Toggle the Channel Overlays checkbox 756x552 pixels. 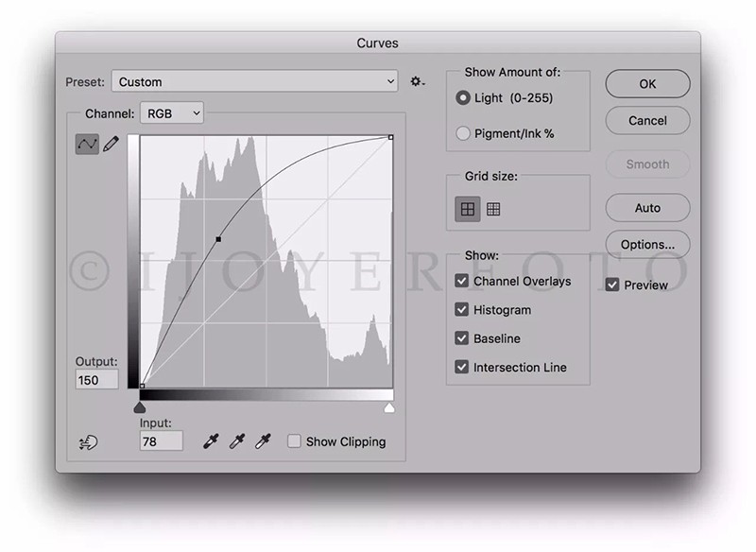click(462, 281)
